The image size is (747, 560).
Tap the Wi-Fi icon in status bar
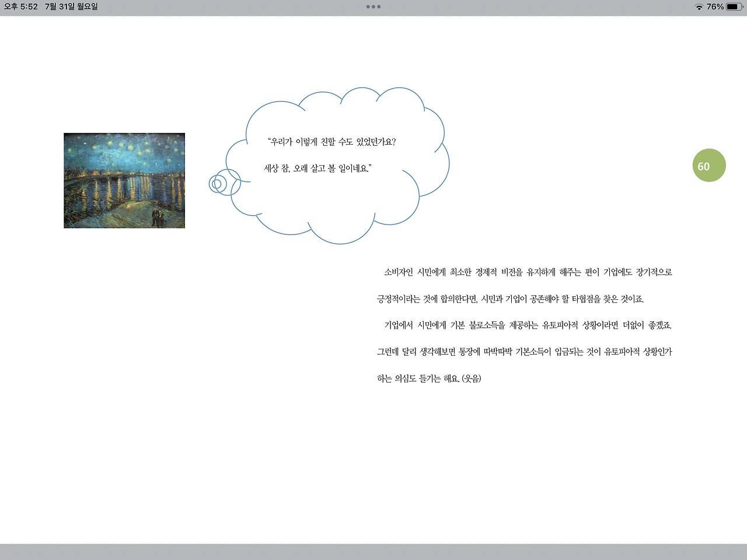[700, 6]
